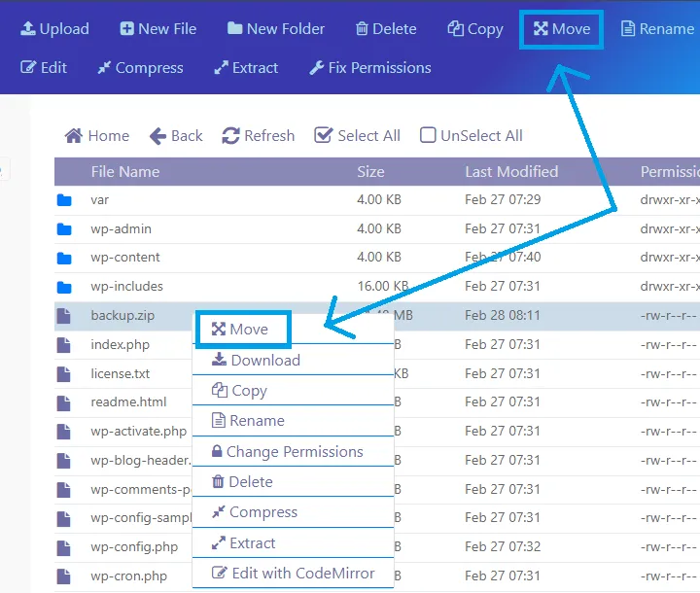The width and height of the screenshot is (700, 593).
Task: Select Download in the context menu
Action: (x=257, y=361)
